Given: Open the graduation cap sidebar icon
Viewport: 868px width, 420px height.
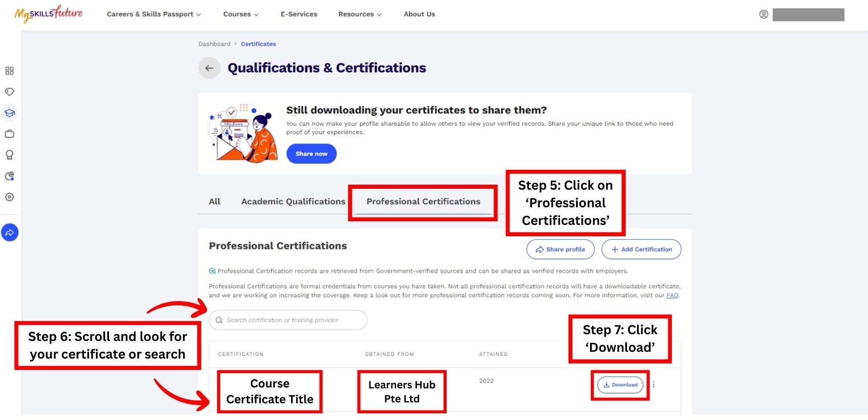Looking at the screenshot, I should (x=9, y=113).
